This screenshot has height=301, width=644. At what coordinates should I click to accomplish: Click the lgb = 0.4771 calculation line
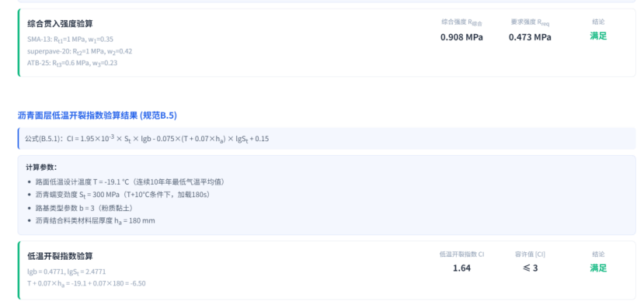pyautogui.click(x=67, y=272)
